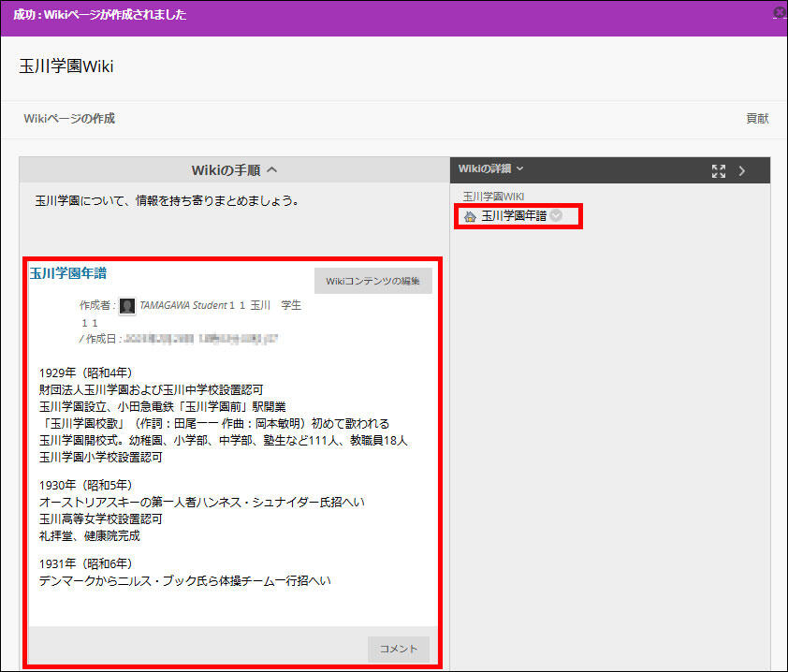
Task: Click the line 玉川学園小学校設置認可
Action: coord(101,458)
